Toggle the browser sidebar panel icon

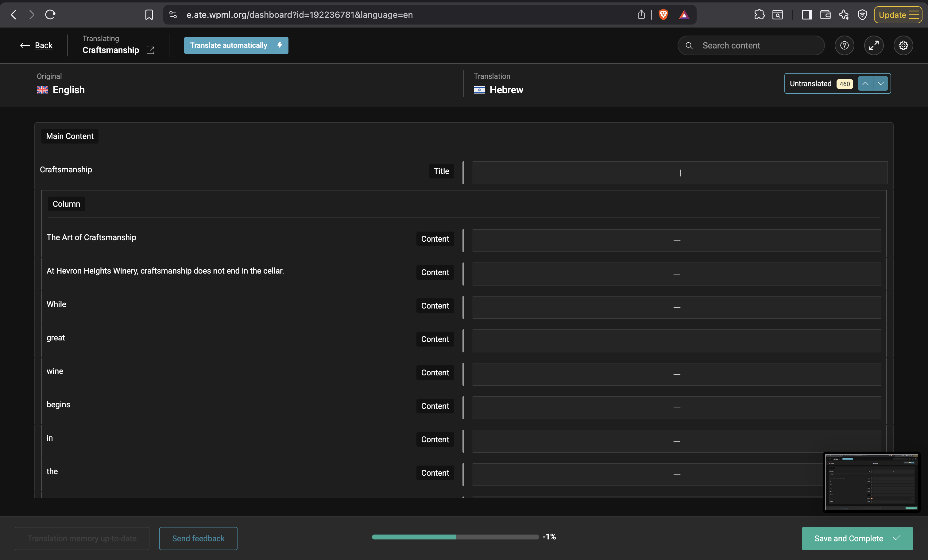coord(807,15)
